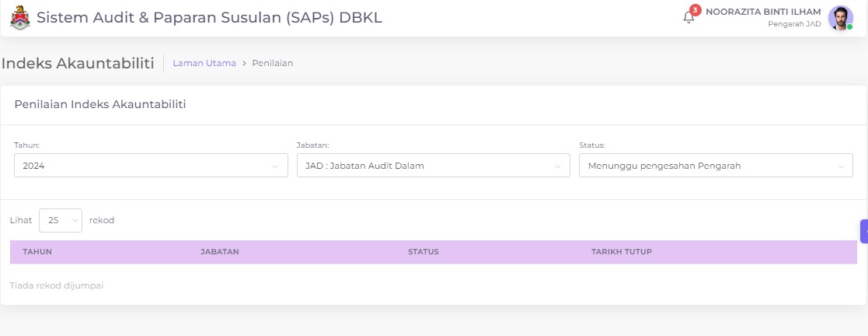The height and width of the screenshot is (336, 868).
Task: Click the Sistem Audit & Paparan Susulan title
Action: pos(209,17)
